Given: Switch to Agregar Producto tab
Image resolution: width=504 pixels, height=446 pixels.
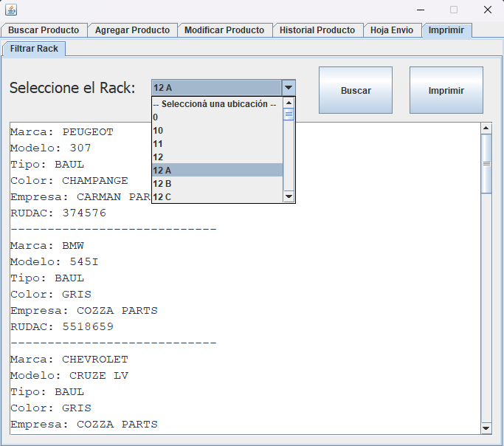Looking at the screenshot, I should 132,30.
